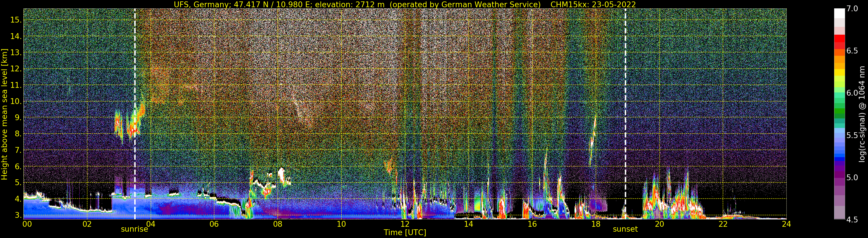This screenshot has height=238, width=868.
Task: Click the '13.' tick on the height axis
Action: tap(16, 53)
